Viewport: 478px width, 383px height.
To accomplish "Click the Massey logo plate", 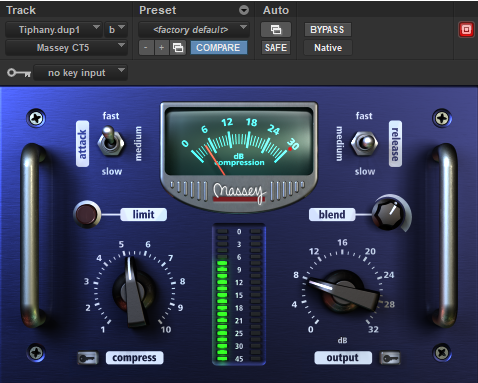I will pos(239,192).
